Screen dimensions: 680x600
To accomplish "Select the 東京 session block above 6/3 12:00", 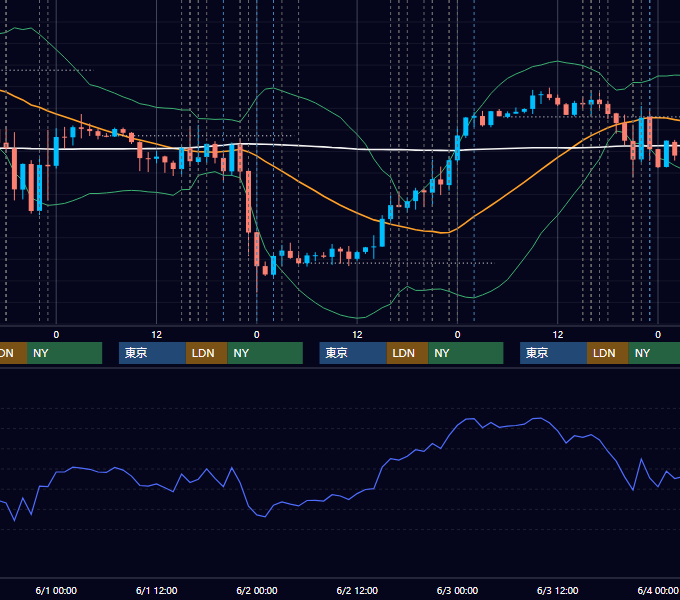I will point(553,353).
